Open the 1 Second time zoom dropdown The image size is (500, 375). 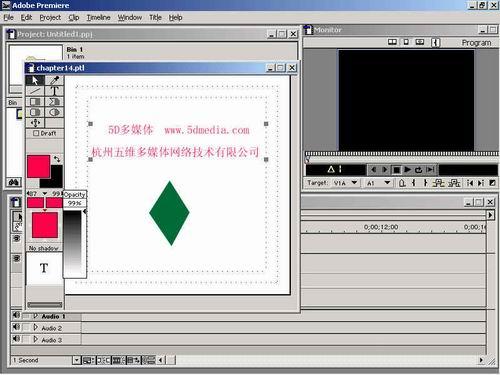point(77,360)
